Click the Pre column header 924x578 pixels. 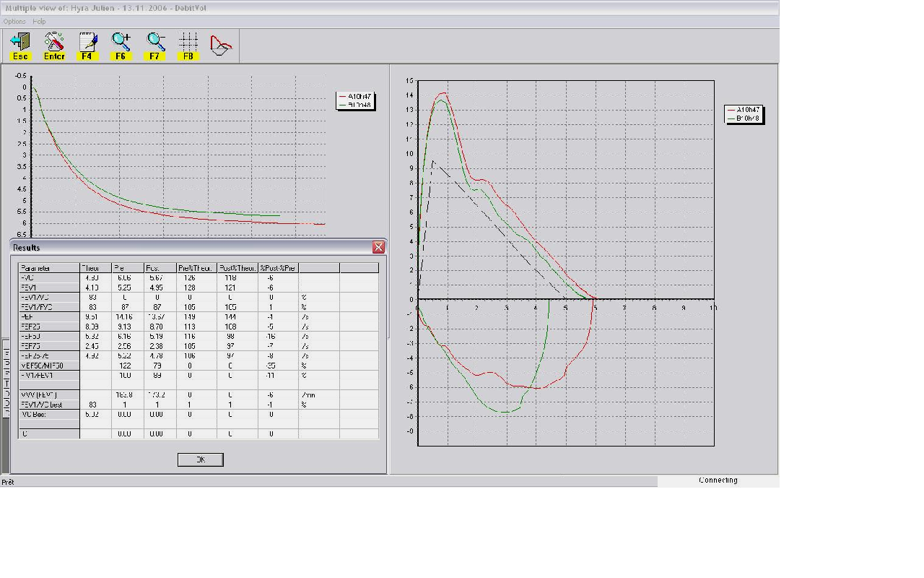pos(128,268)
